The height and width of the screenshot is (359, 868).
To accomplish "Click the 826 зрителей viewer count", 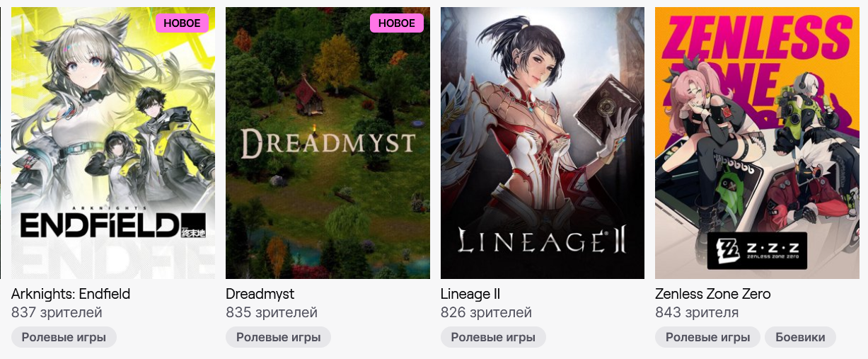I will [x=486, y=312].
